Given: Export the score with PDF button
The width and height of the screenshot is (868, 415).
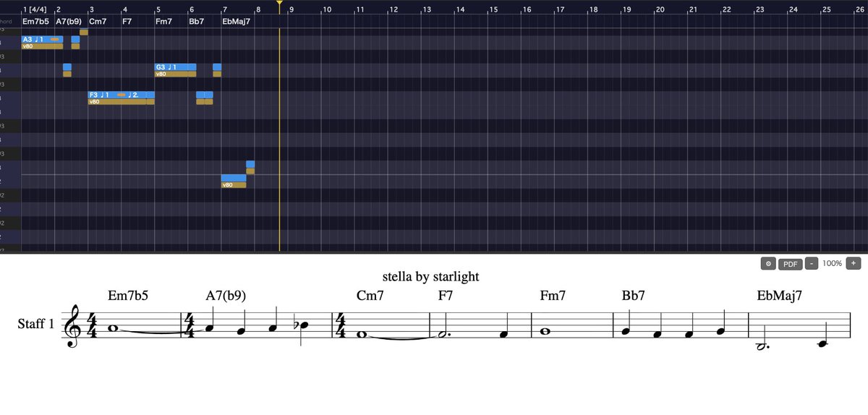Looking at the screenshot, I should point(790,264).
